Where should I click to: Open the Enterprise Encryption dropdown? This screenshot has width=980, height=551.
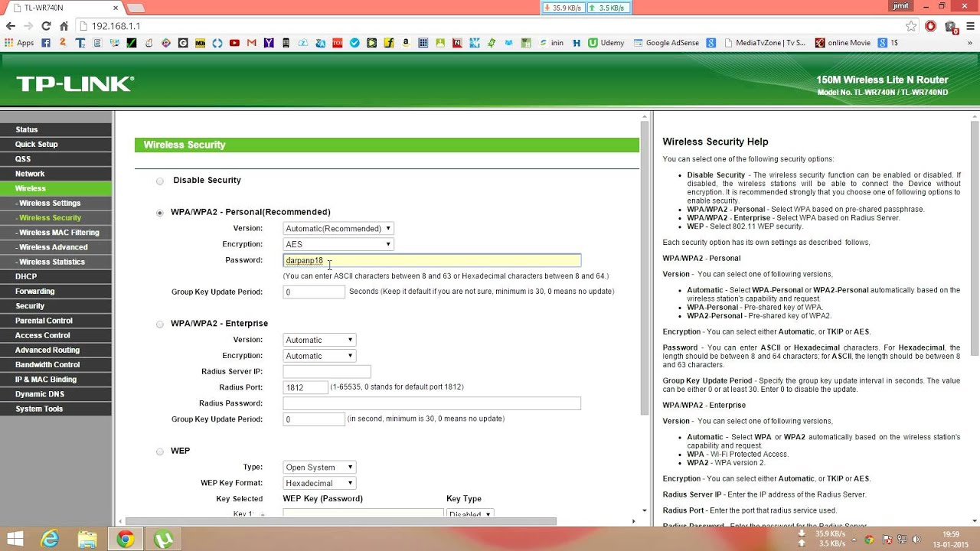pos(319,356)
